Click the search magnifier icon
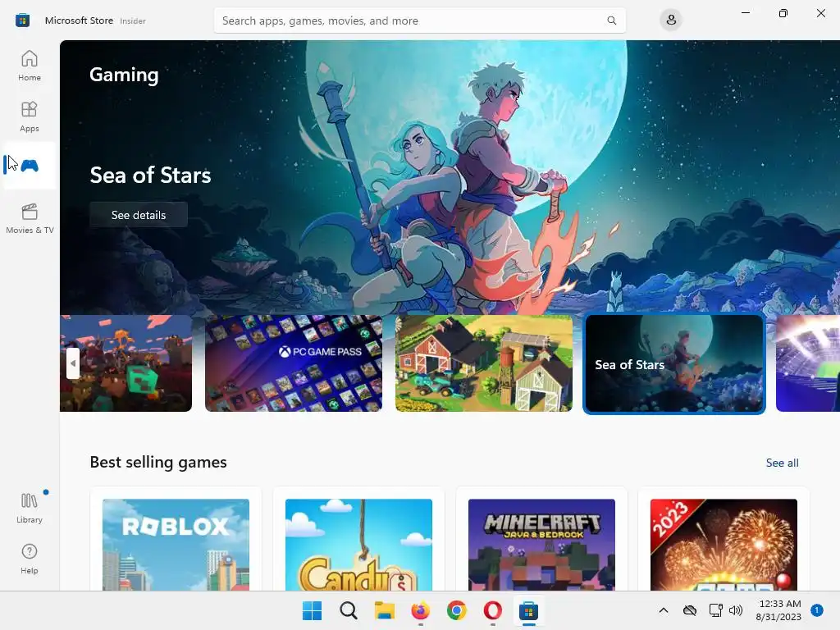This screenshot has height=630, width=840. point(611,21)
